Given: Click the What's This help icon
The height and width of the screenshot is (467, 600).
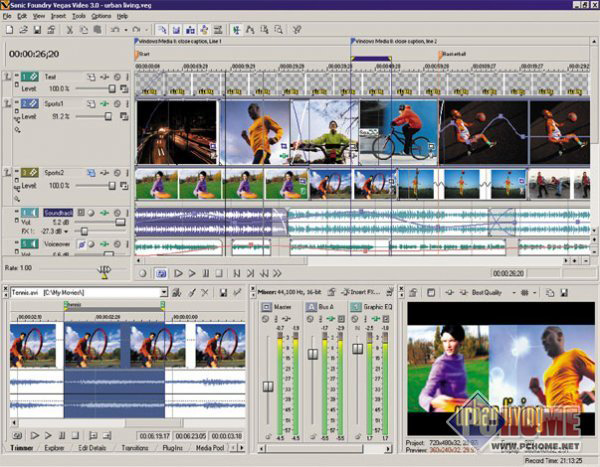Looking at the screenshot, I should [x=297, y=30].
